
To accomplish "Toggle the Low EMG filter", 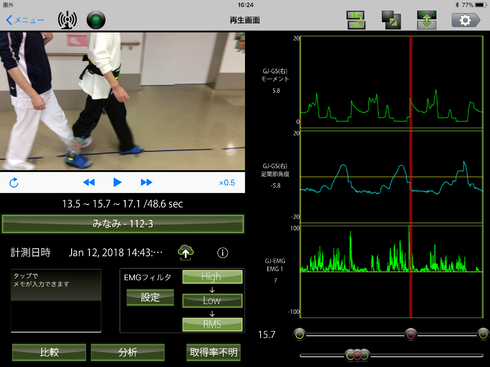I will 212,300.
